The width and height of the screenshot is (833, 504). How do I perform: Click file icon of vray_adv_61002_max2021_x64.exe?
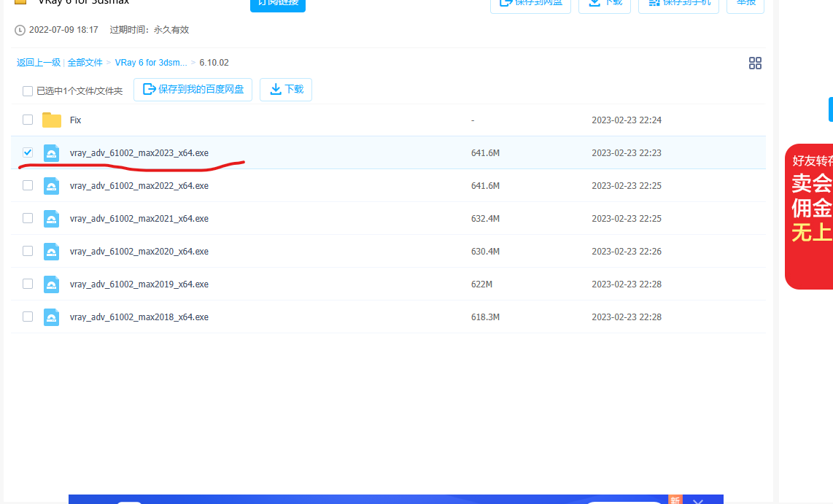(x=52, y=219)
